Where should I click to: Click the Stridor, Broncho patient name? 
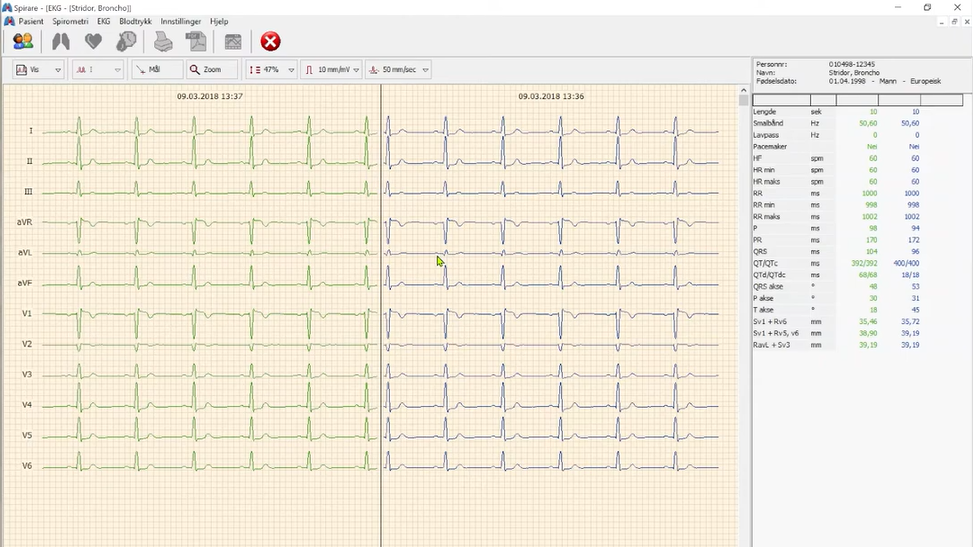pos(854,73)
